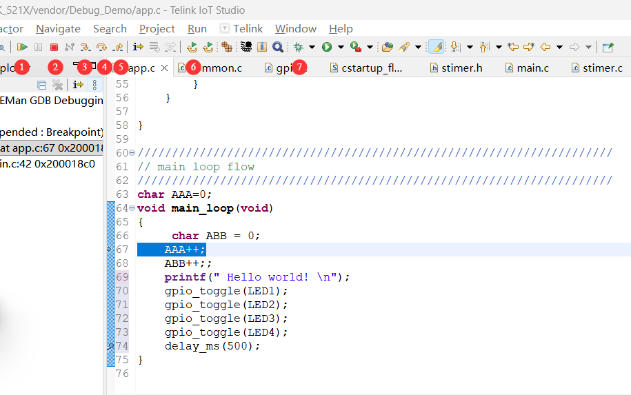Image resolution: width=631 pixels, height=395 pixels.
Task: Open the Window menu
Action: [x=296, y=29]
